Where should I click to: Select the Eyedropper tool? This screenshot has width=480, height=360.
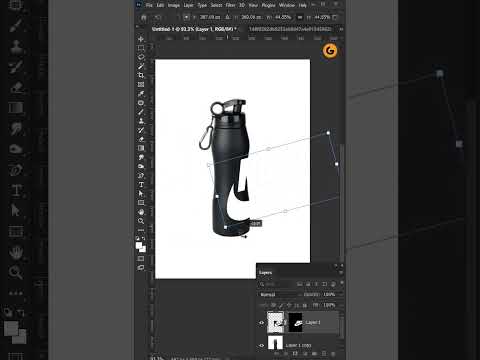coord(141,93)
